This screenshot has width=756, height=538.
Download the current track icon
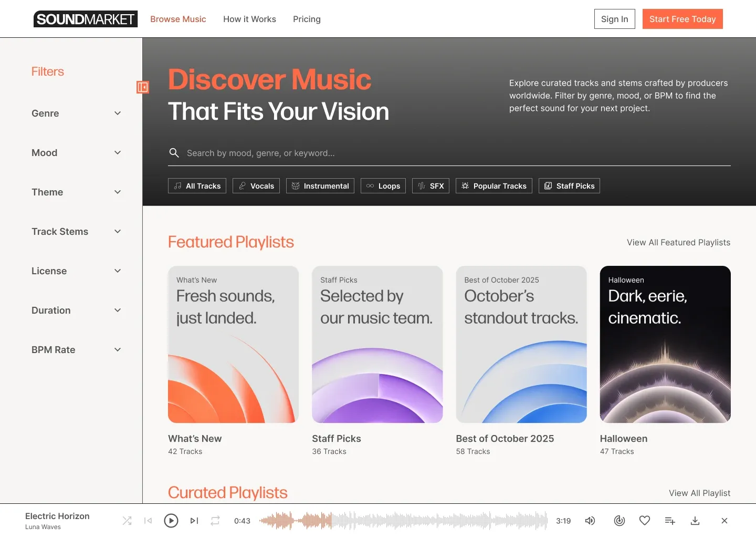click(695, 521)
